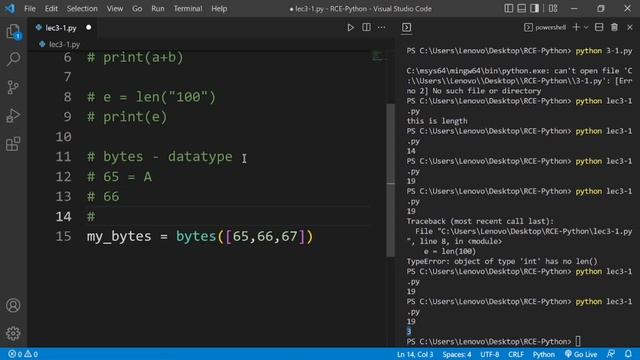Viewport: 640px width, 360px height.
Task: Open the Edit menu
Action: pyautogui.click(x=51, y=9)
